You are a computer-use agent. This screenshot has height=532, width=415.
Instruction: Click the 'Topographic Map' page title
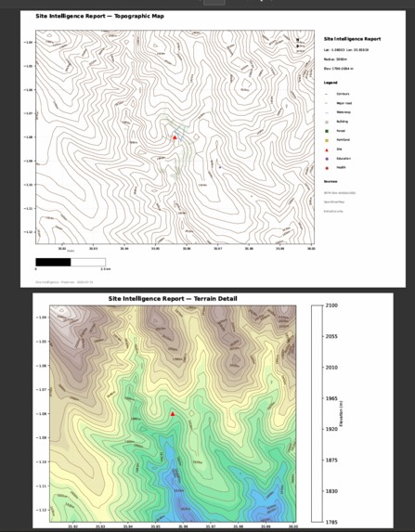[x=99, y=16]
